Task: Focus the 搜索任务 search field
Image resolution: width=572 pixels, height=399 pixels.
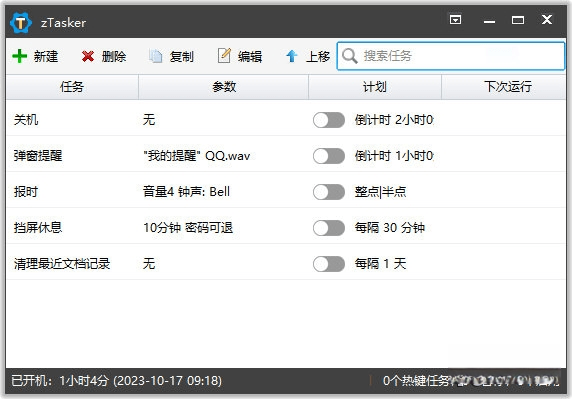Action: click(x=451, y=56)
